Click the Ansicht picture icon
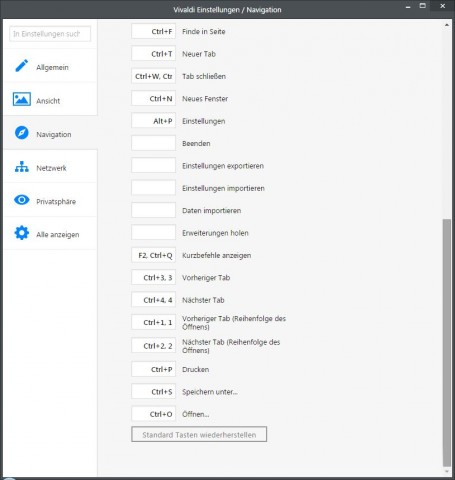 pos(22,99)
